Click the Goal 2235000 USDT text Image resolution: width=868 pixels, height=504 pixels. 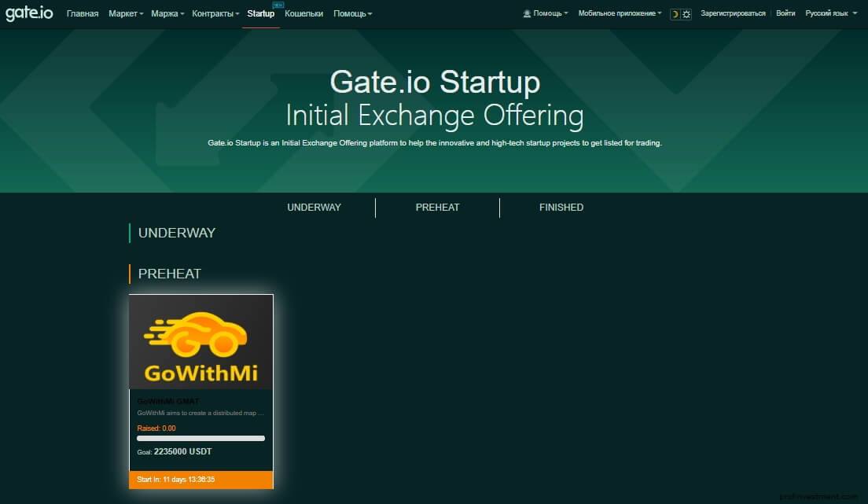175,451
